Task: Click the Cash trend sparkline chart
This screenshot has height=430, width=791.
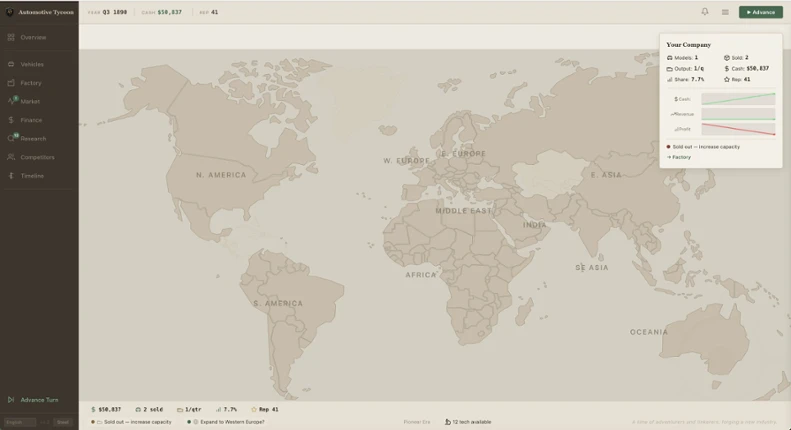Action: (738, 99)
